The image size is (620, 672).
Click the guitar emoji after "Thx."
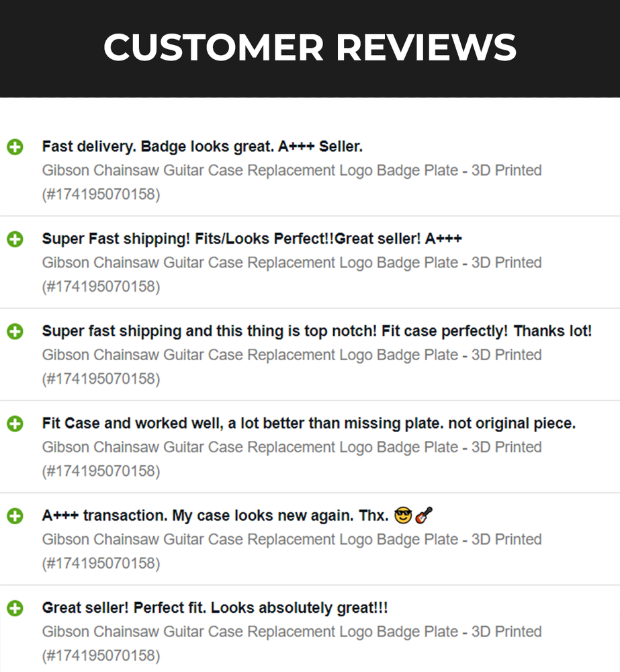[424, 516]
